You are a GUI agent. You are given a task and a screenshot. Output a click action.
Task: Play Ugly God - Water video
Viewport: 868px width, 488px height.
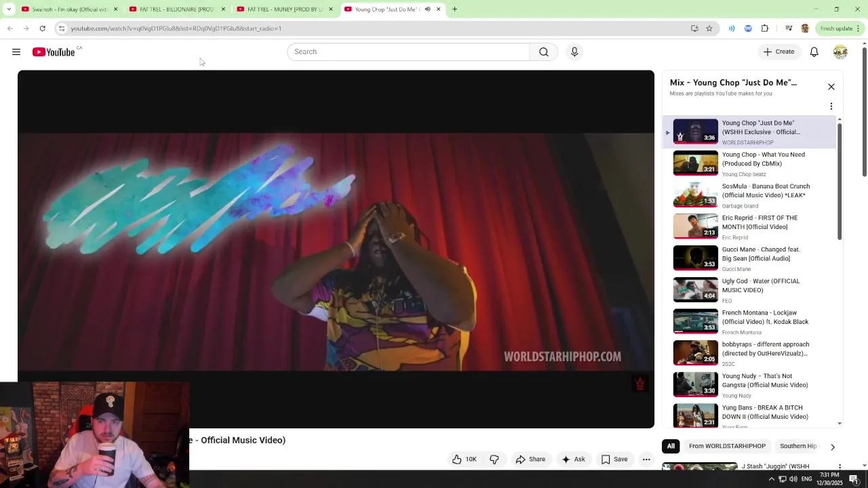749,290
